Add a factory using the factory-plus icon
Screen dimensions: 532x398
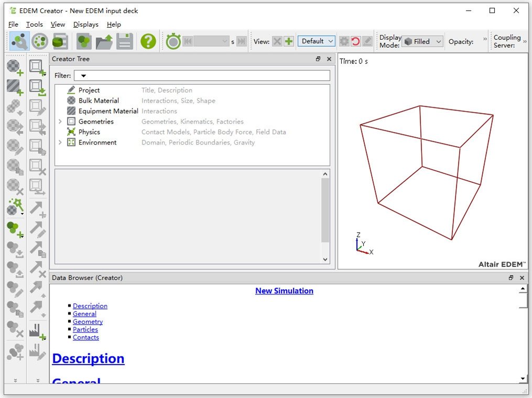pos(37,331)
